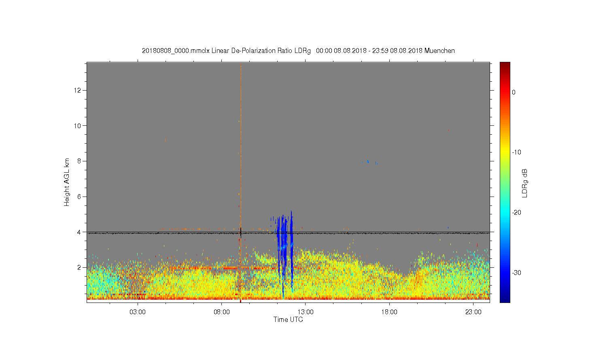Viewport: 607px width, 364px height.
Task: Select the "Height AGL km" axis label
Action: [x=67, y=182]
